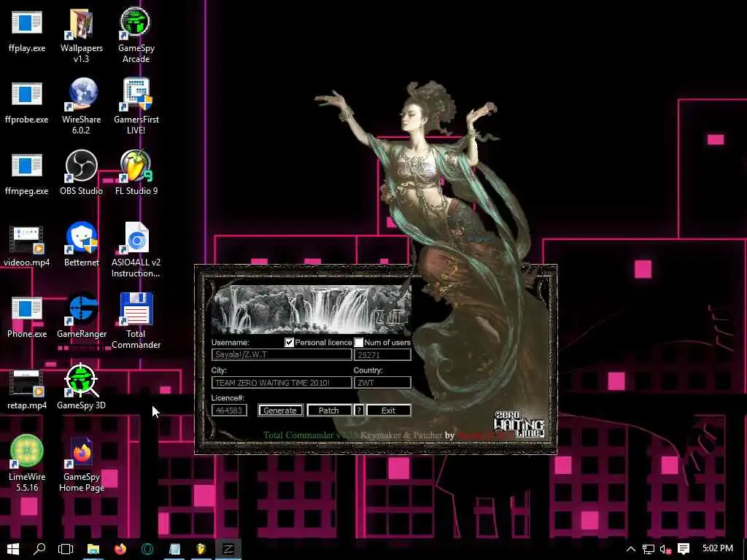The width and height of the screenshot is (747, 560).
Task: Launch GameSpy 3D shortcut
Action: (x=82, y=387)
